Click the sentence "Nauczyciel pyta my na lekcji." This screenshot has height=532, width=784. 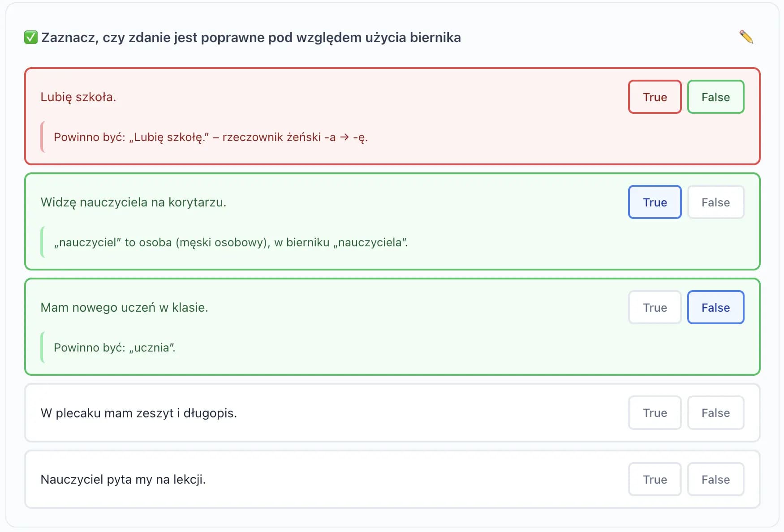123,479
